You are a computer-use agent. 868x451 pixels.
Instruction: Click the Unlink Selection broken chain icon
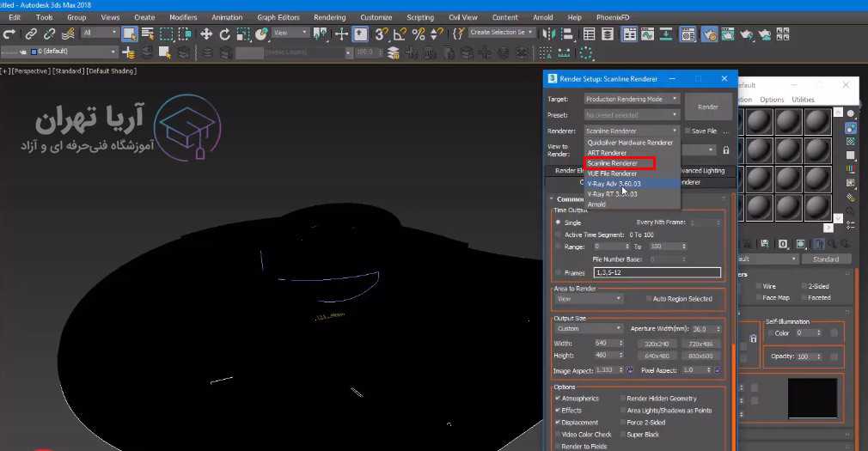point(49,34)
